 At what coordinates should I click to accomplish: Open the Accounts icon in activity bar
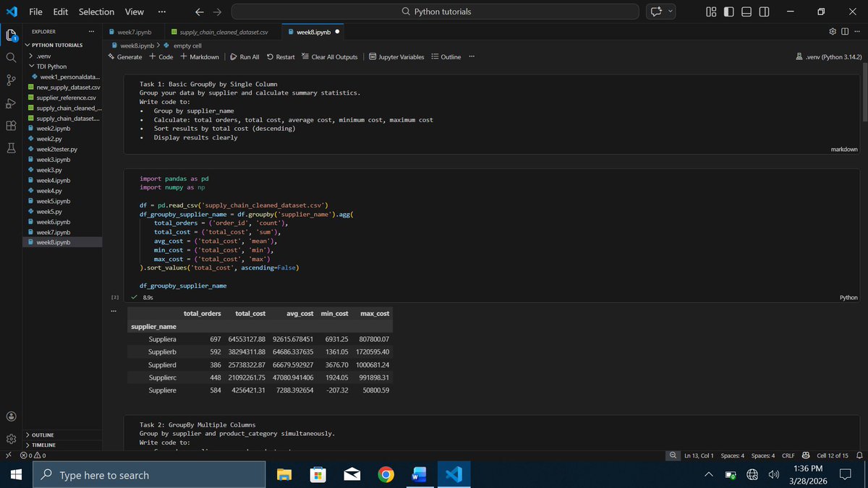[11, 416]
